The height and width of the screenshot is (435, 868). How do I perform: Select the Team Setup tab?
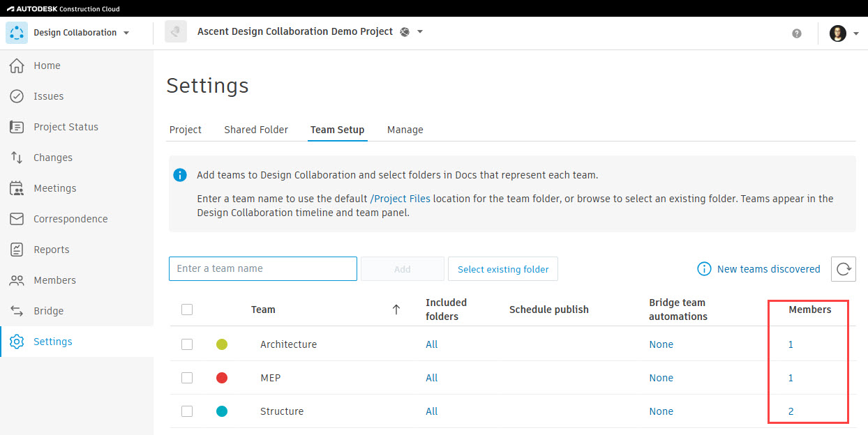click(x=338, y=130)
